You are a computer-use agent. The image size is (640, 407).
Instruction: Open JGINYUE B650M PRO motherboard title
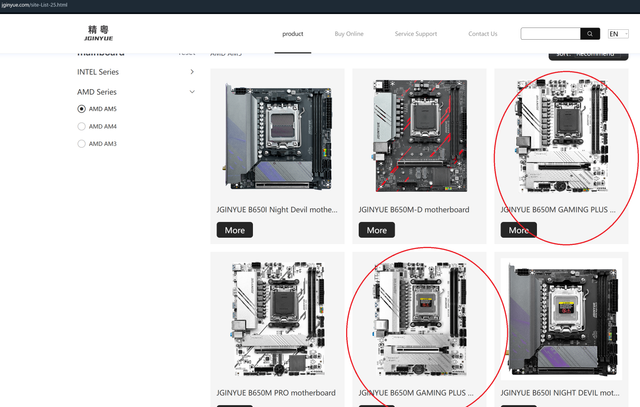276,393
